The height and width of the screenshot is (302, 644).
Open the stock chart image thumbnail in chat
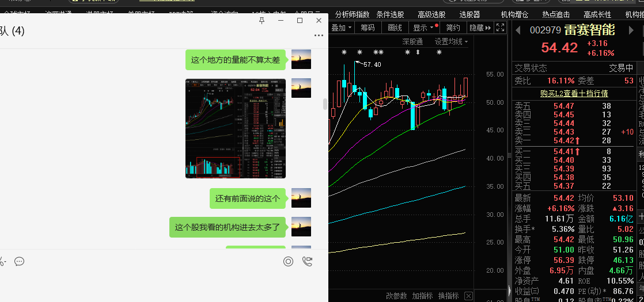[235, 128]
